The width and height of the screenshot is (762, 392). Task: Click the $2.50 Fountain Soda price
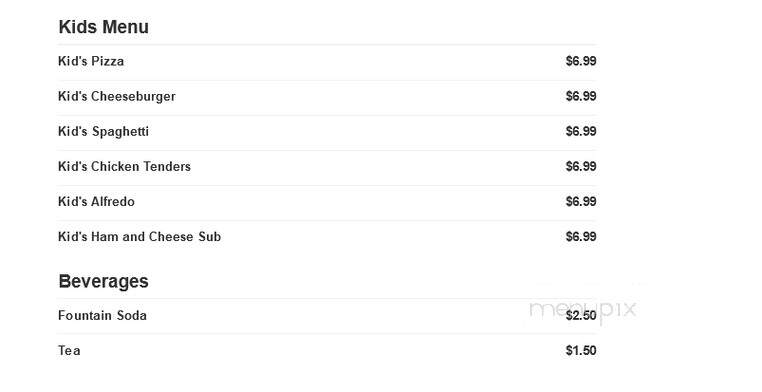581,315
